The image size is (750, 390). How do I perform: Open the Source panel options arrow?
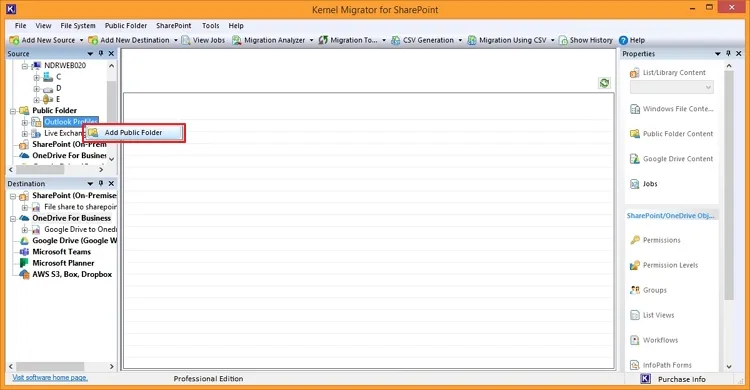90,54
